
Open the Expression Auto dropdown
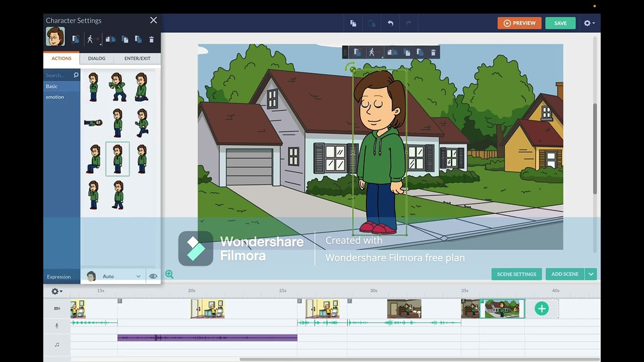click(x=114, y=277)
